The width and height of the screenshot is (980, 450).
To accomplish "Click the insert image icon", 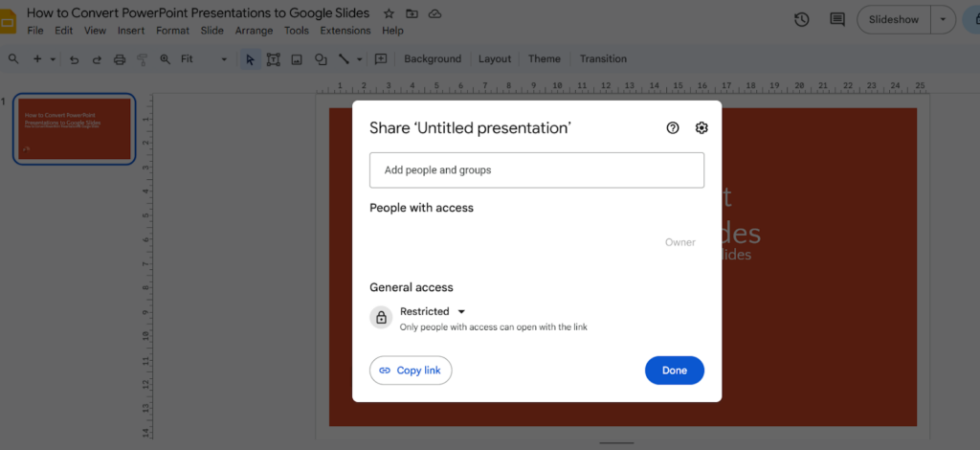I will [x=297, y=59].
